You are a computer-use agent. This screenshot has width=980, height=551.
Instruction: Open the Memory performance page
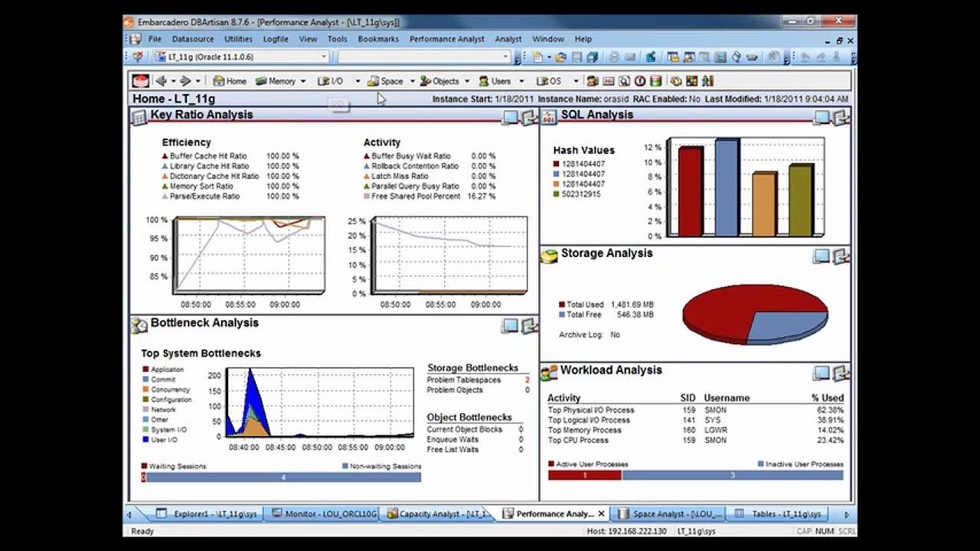[275, 81]
